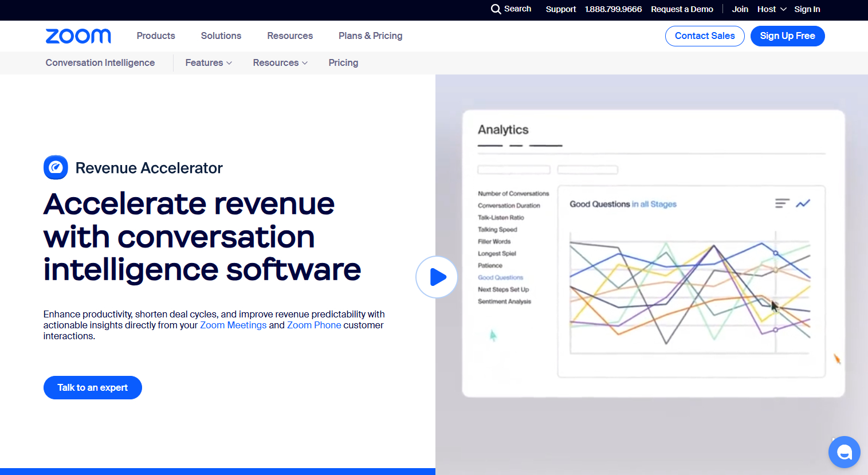This screenshot has height=475, width=868.
Task: Click the Good Questions in all Stages title
Action: point(623,204)
